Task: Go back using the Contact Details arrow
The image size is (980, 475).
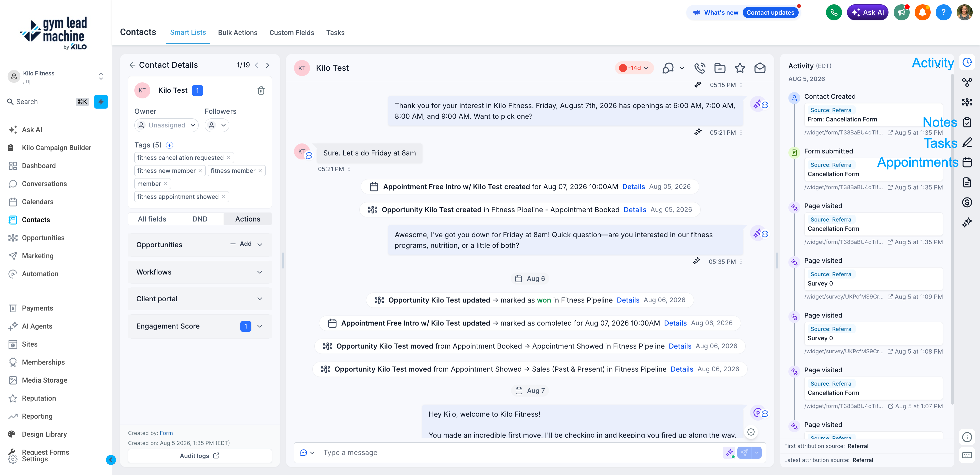Action: pos(132,65)
